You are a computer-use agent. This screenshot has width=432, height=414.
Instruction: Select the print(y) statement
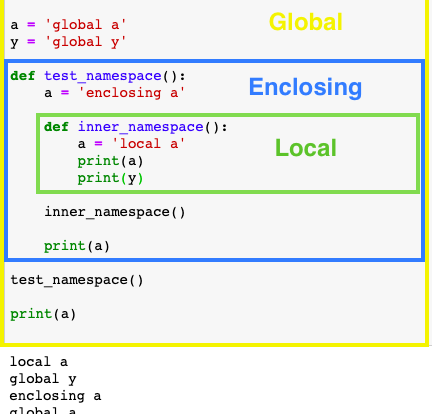[x=110, y=178]
